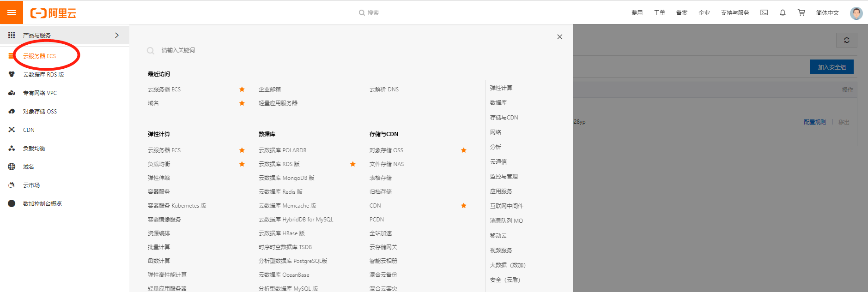
Task: Unstar 云数据库 RDS 版 in 数据库 list
Action: coord(352,164)
